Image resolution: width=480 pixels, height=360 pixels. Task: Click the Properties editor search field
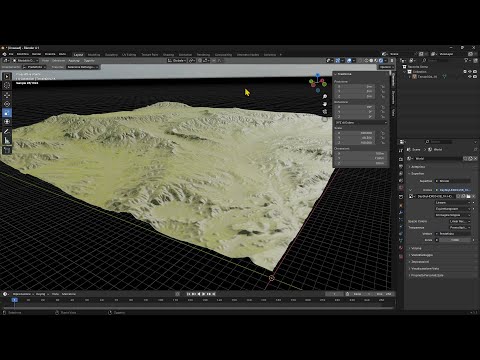coord(438,142)
